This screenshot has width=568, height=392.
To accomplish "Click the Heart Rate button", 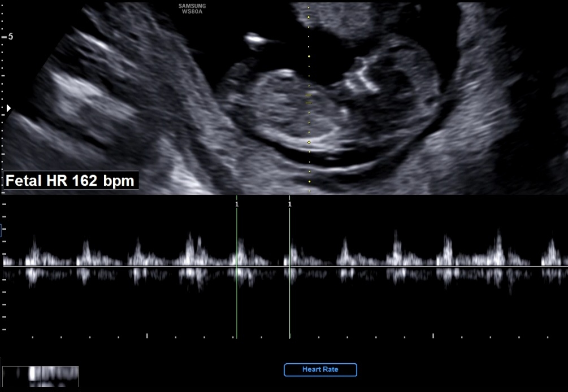I will [320, 370].
